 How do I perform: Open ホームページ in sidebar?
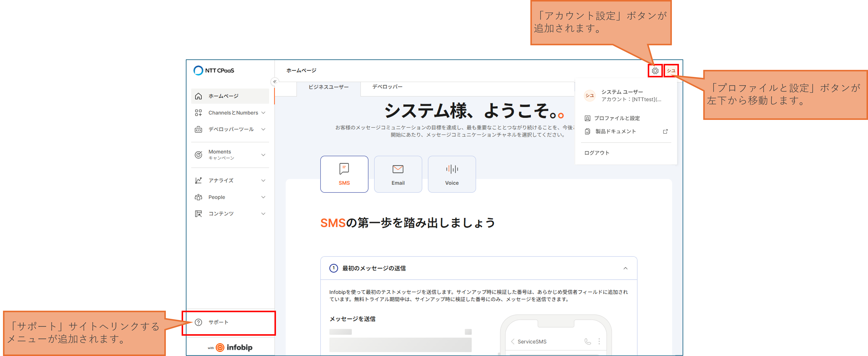(230, 96)
